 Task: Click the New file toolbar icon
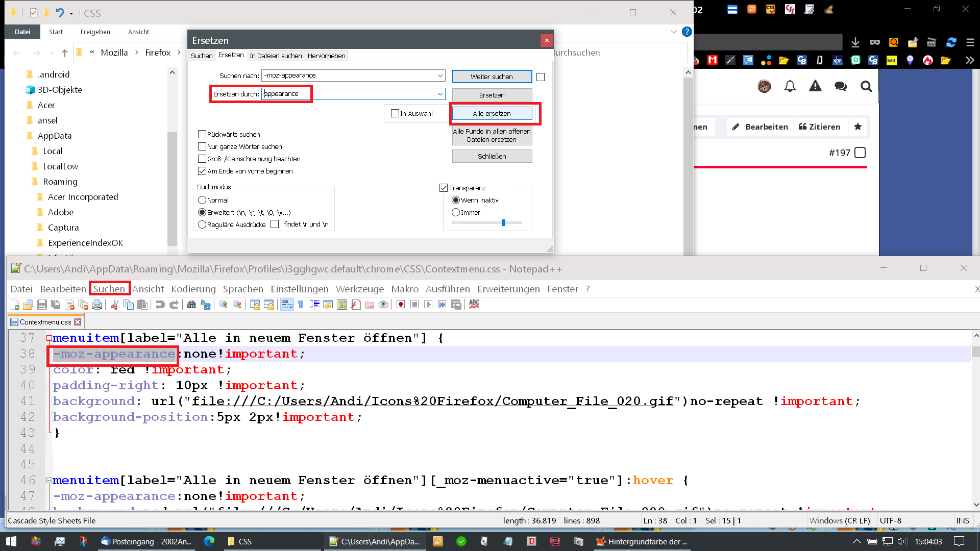(15, 305)
